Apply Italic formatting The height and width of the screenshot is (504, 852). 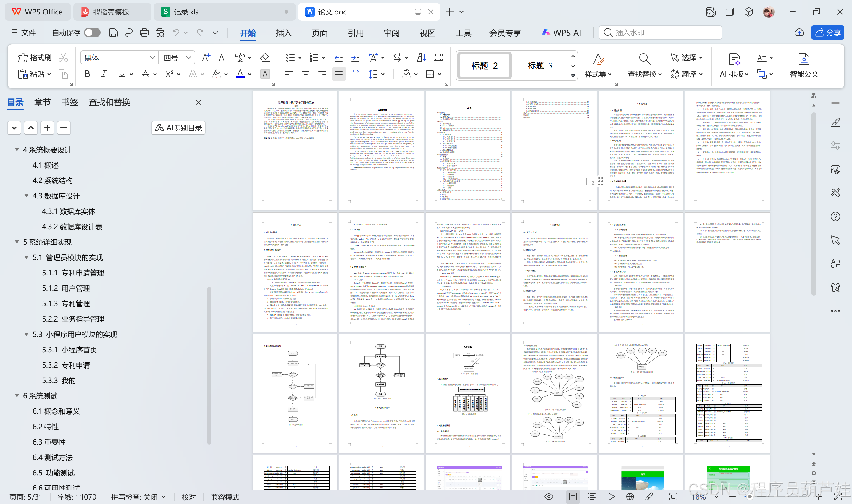point(104,74)
